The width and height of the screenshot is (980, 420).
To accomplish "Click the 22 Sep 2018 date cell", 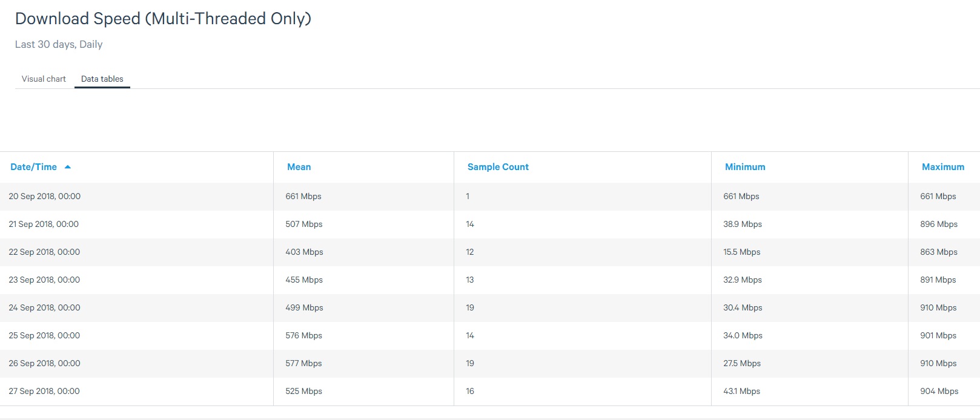I will click(x=44, y=252).
